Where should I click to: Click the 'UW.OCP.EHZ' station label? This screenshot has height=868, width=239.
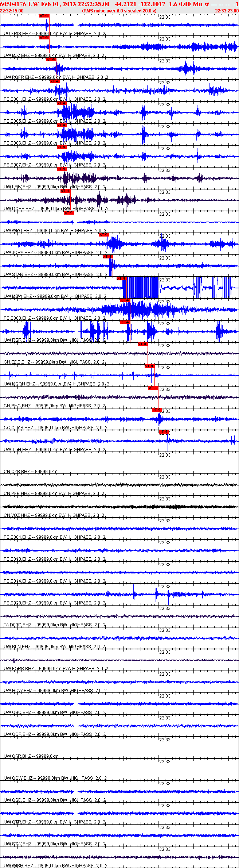[18, 734]
